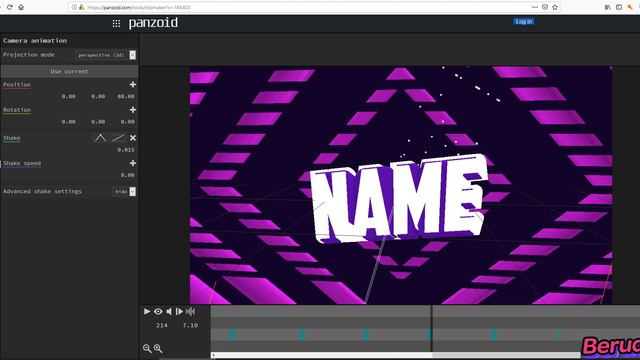Open the Projection mode dropdown
Image resolution: width=640 pixels, height=360 pixels.
pos(106,55)
